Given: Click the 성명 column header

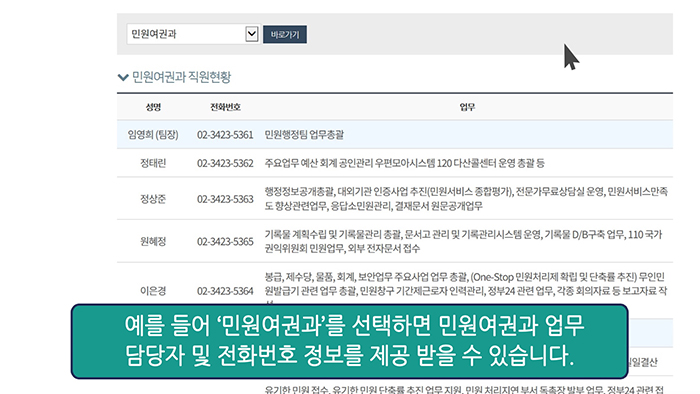Looking at the screenshot, I should 153,107.
